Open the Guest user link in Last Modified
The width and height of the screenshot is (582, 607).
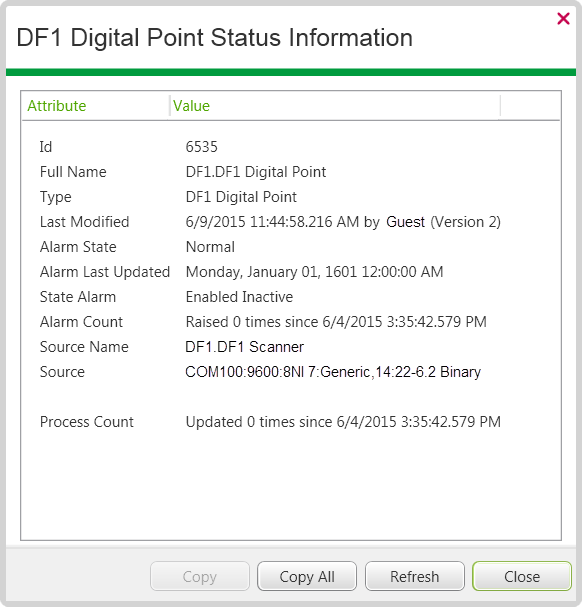(405, 222)
